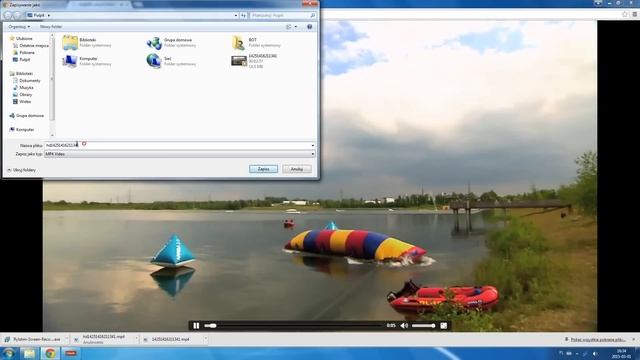Select Pulpit in the sidebar favorites

pyautogui.click(x=22, y=59)
